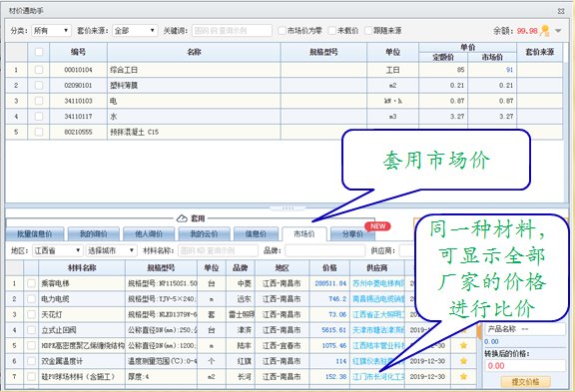This screenshot has height=392, width=575.
Task: Click inside the 关键词 search field
Action: (232, 30)
